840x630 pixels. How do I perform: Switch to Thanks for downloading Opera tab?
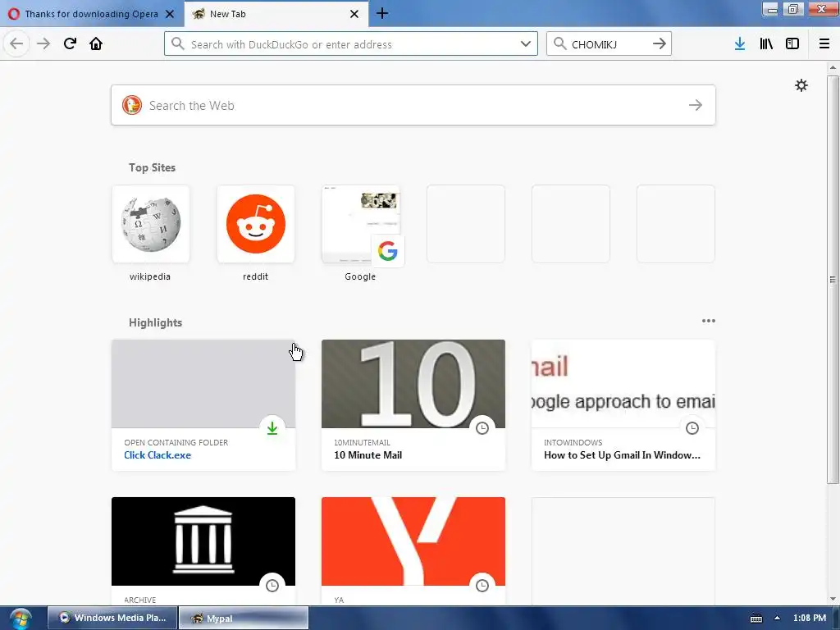[92, 14]
